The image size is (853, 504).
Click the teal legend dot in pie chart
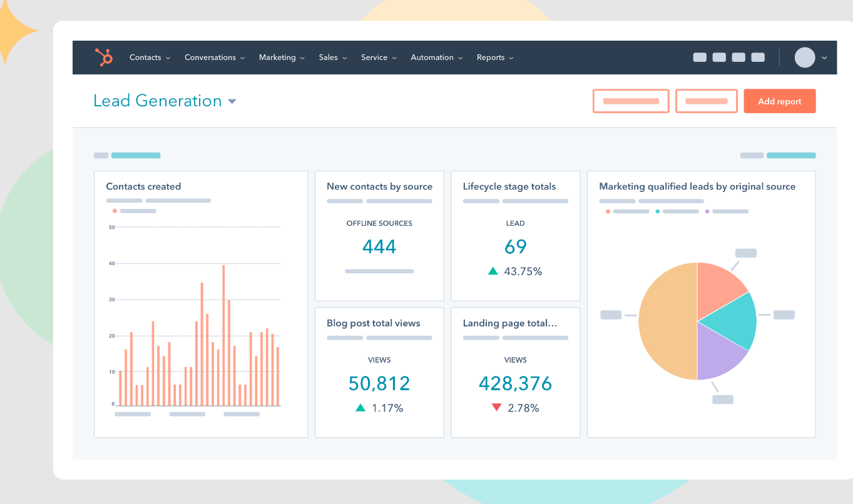pos(657,211)
